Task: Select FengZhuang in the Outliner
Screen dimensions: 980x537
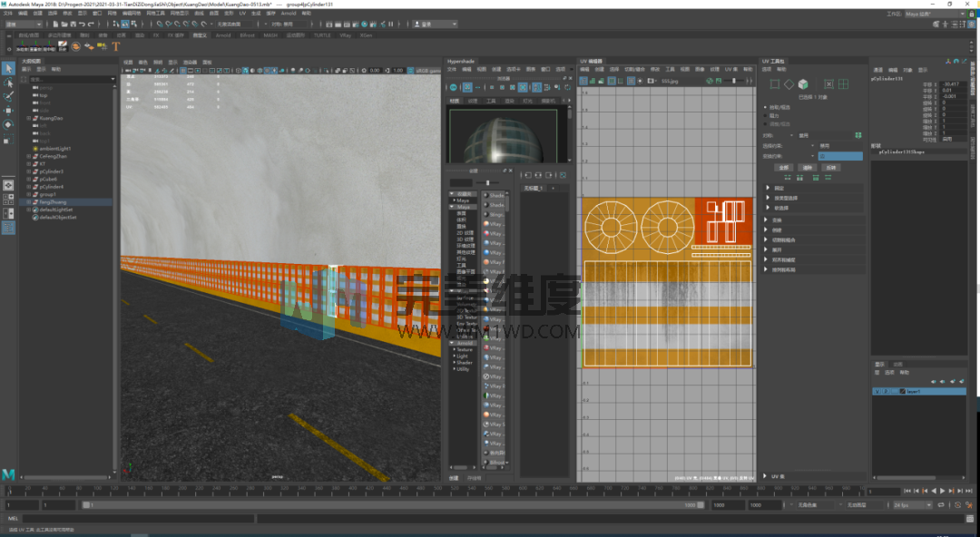Action: (54, 202)
